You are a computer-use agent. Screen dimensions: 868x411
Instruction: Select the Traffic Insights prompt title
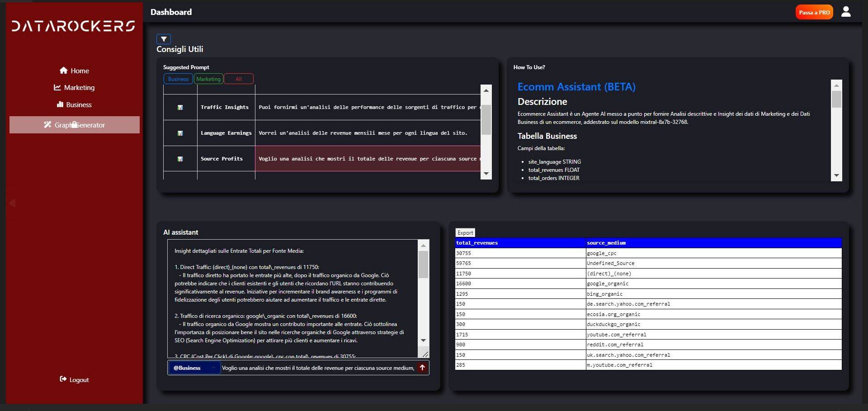click(225, 107)
